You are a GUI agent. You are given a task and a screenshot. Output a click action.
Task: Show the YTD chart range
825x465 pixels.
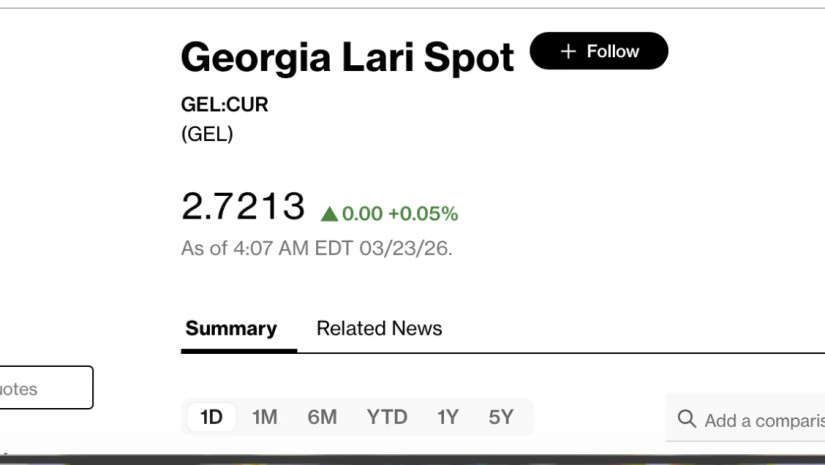387,417
